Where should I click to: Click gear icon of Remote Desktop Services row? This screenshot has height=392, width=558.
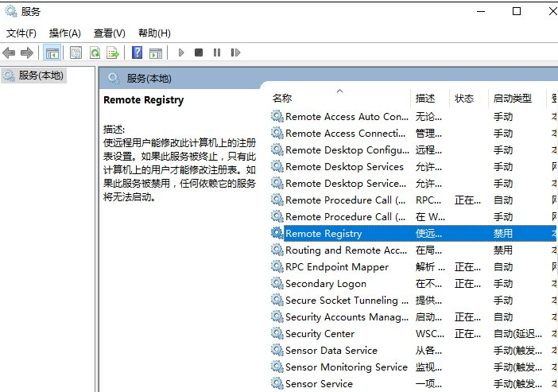277,166
